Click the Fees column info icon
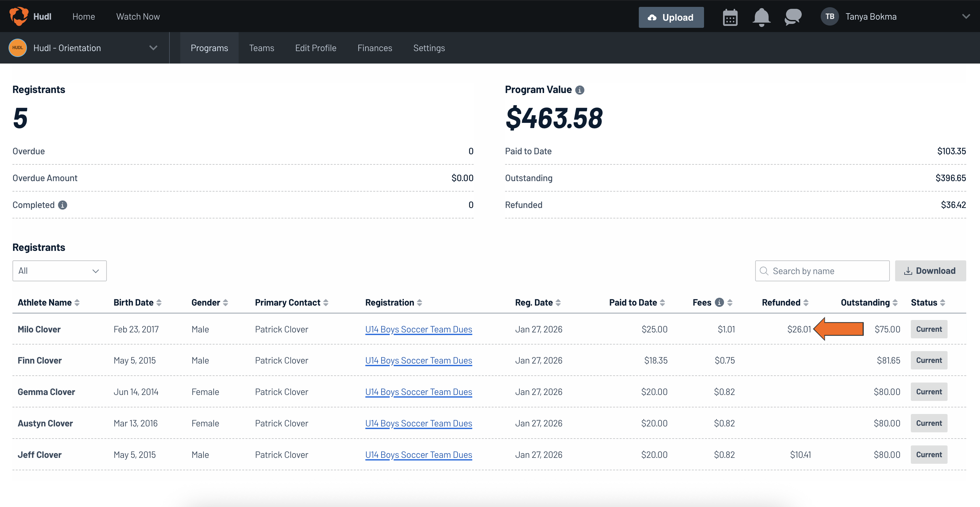The height and width of the screenshot is (507, 980). (719, 303)
